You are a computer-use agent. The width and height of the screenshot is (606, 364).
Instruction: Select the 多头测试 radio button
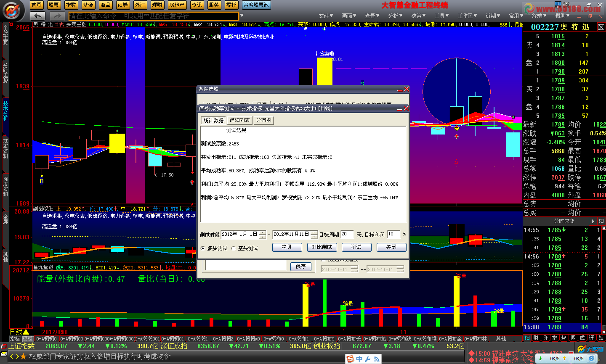pyautogui.click(x=203, y=248)
